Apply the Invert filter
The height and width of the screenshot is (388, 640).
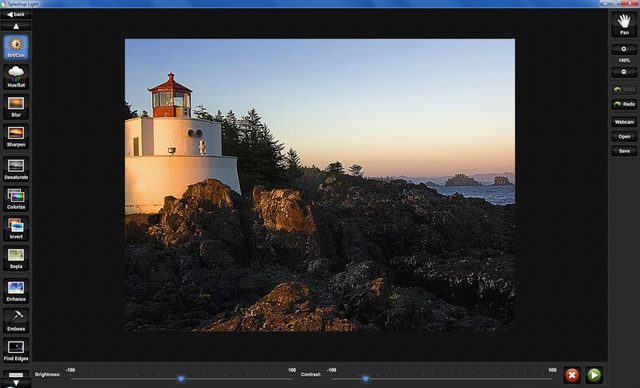tap(16, 228)
